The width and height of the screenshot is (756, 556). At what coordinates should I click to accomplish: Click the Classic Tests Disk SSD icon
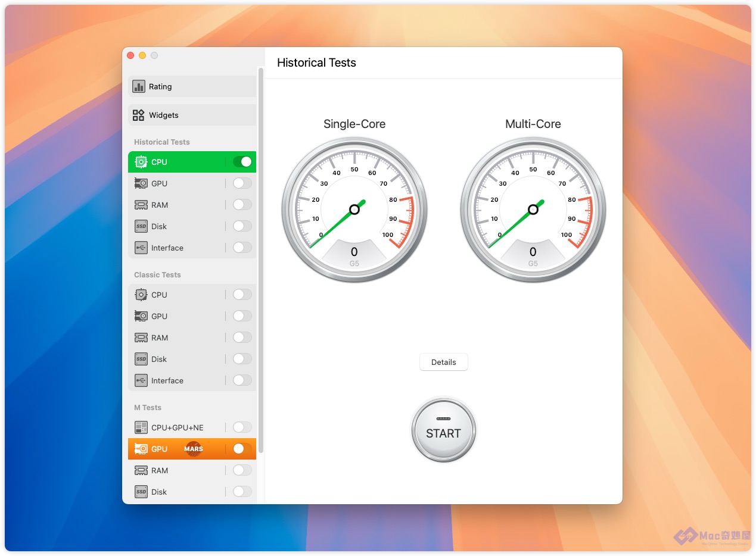click(141, 359)
